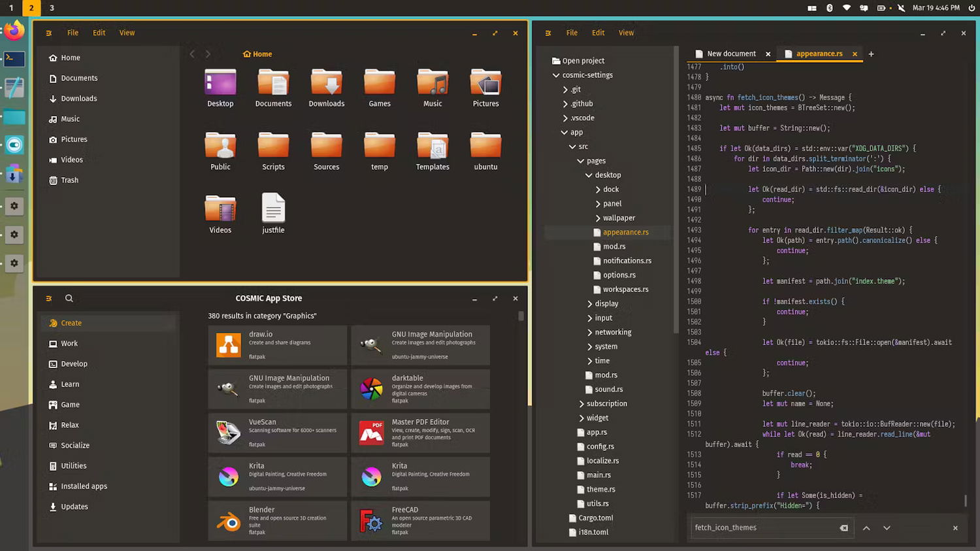Open the terminal from the dock
The height and width of the screenshot is (551, 980).
point(14,58)
